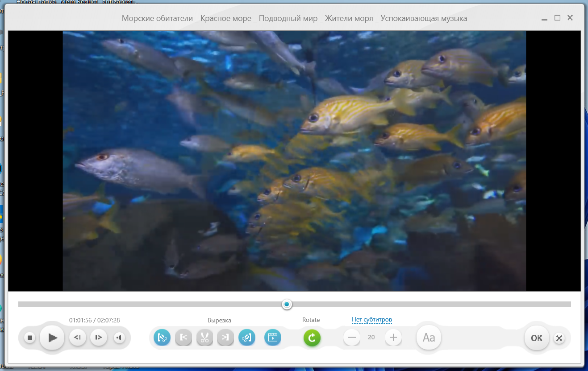
Task: Click the blue film clip icon
Action: 272,338
